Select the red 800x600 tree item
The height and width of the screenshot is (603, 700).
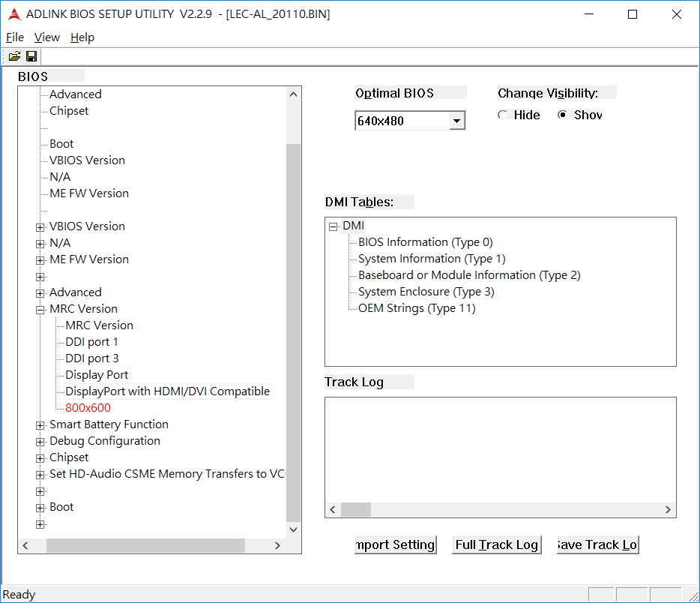pyautogui.click(x=88, y=408)
